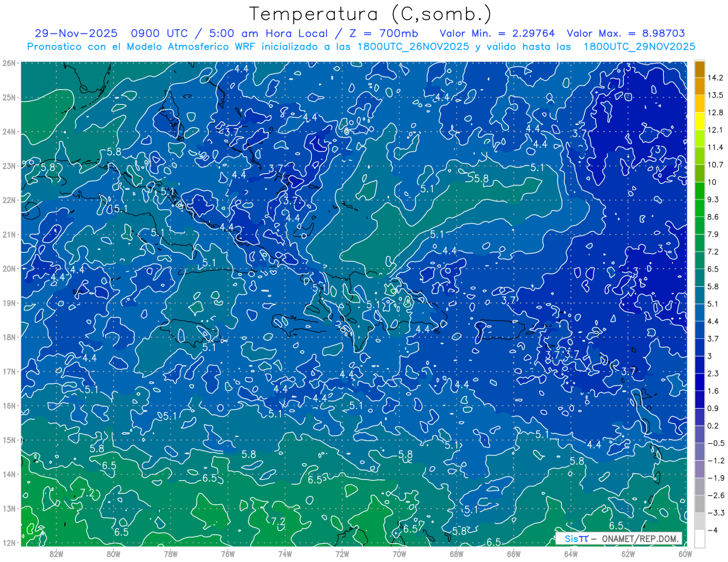The height and width of the screenshot is (562, 728).
Task: Click the 11.4 label on the color scale
Action: pyautogui.click(x=715, y=147)
